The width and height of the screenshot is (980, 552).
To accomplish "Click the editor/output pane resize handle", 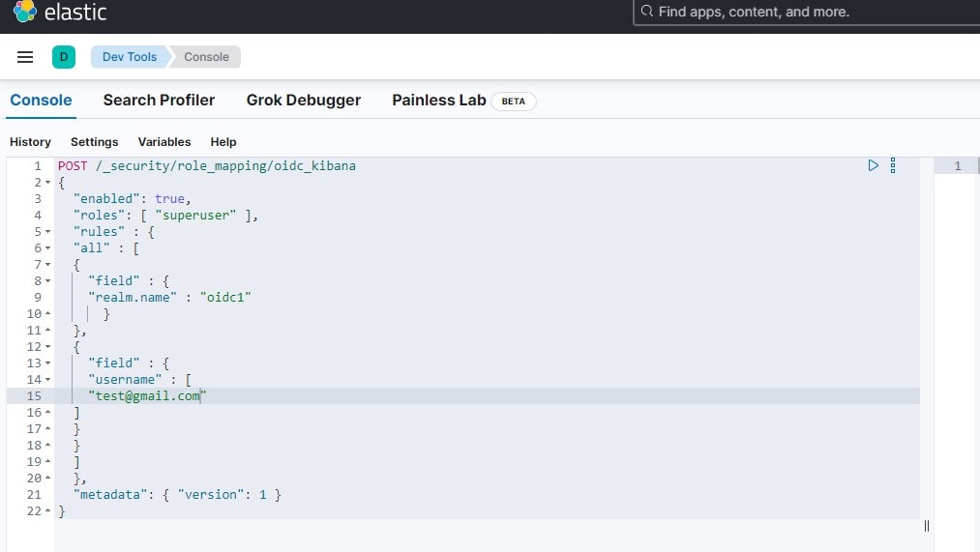I will coord(926,526).
